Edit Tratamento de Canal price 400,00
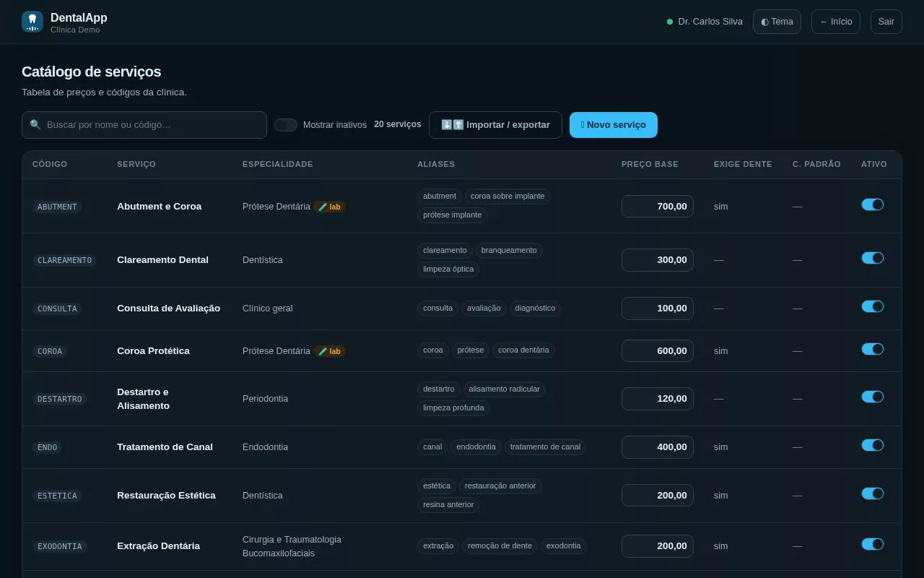 (658, 447)
